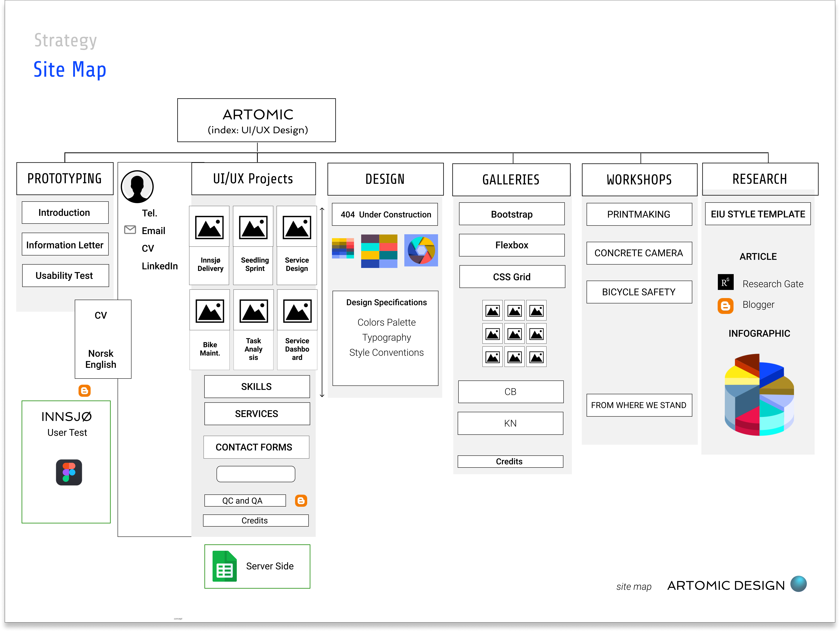Click Credits under UI/UX Projects
This screenshot has width=840, height=632.
[x=256, y=520]
